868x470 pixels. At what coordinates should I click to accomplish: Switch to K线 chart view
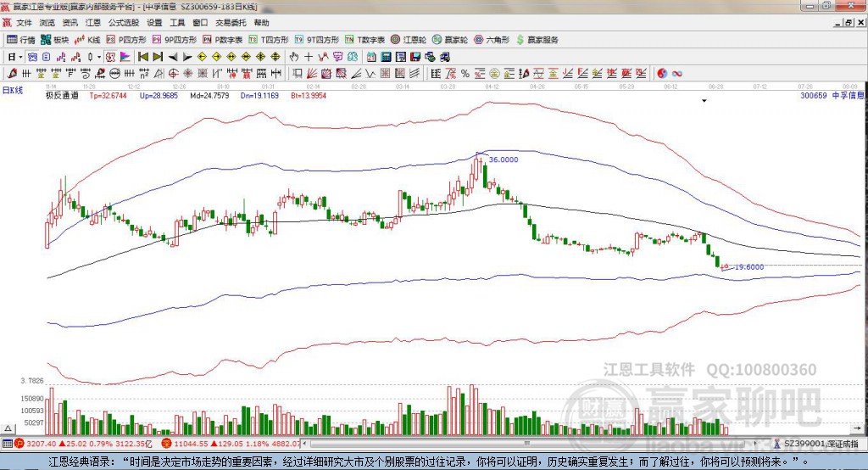pos(87,40)
